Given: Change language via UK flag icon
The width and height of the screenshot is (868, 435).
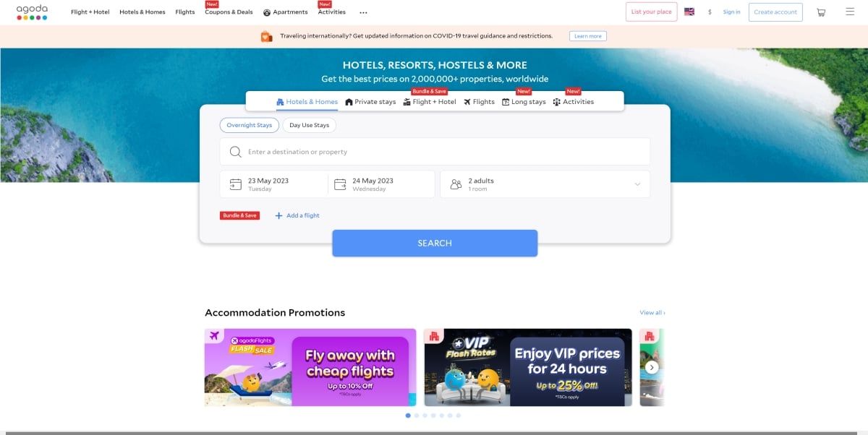Looking at the screenshot, I should 689,12.
